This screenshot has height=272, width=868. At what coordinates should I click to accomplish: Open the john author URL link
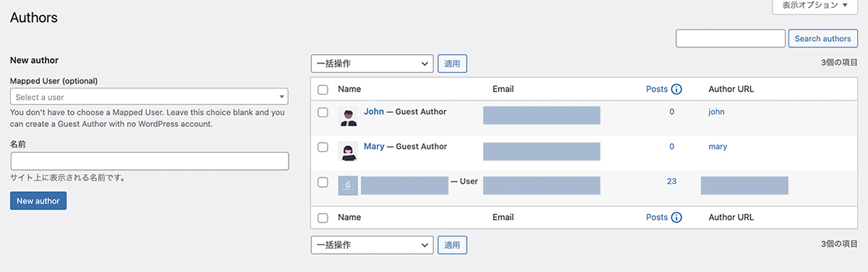[716, 111]
